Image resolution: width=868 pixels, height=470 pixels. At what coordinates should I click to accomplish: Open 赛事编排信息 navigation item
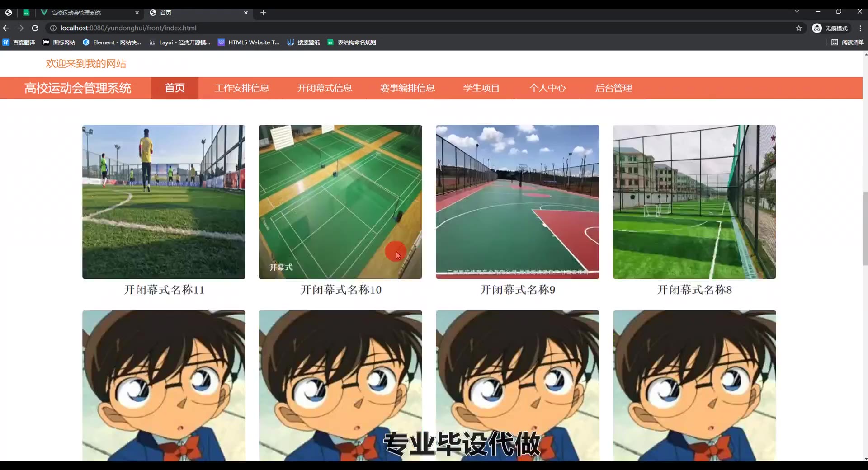pos(407,88)
